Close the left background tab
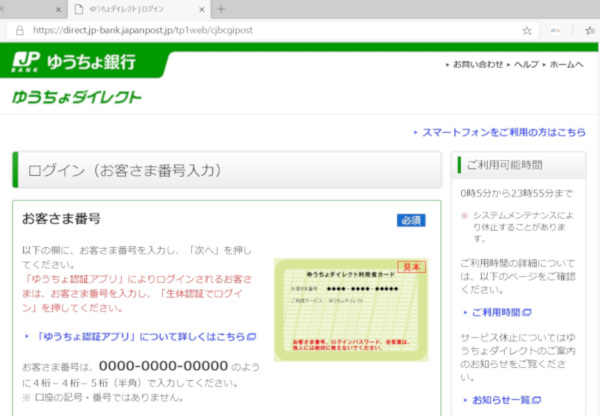The image size is (600, 416). coord(59,10)
